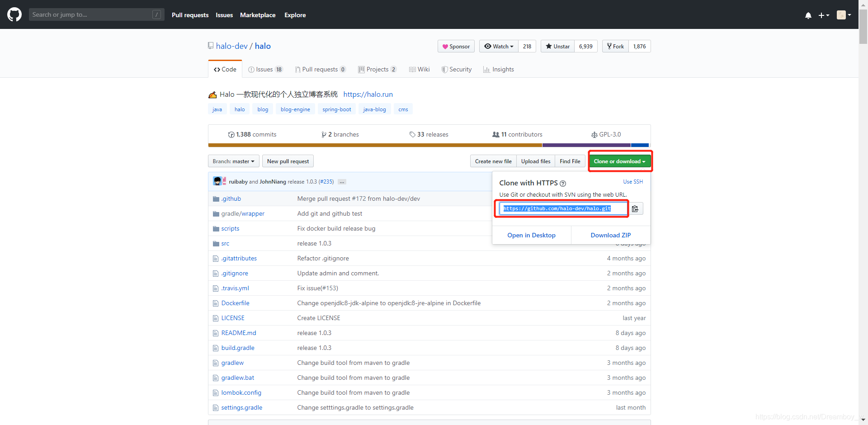The image size is (868, 425).
Task: Click help icon beside Clone with HTTPS
Action: (x=563, y=184)
